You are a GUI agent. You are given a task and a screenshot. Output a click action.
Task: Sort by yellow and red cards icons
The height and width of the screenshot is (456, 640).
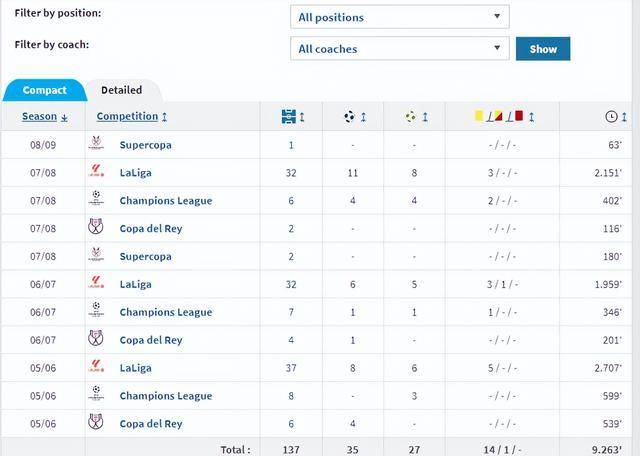[504, 116]
